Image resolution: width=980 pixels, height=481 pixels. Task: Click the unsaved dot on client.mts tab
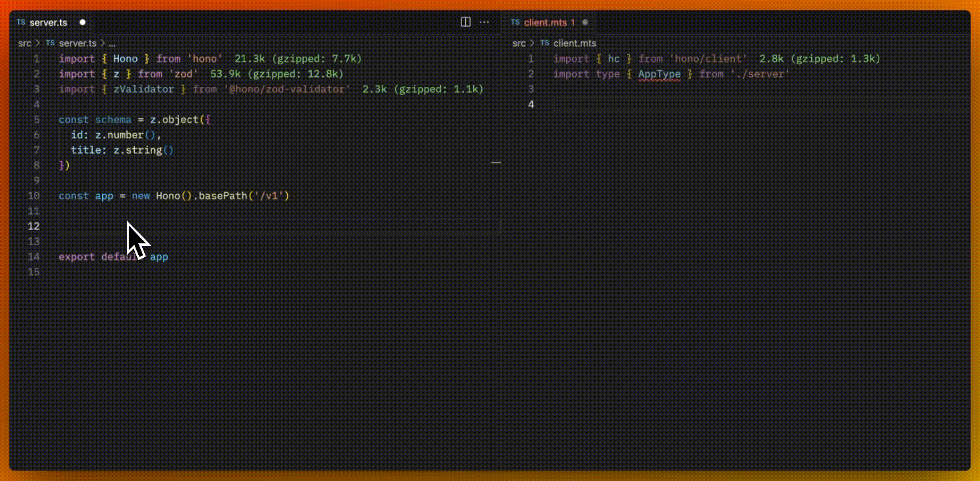click(585, 22)
